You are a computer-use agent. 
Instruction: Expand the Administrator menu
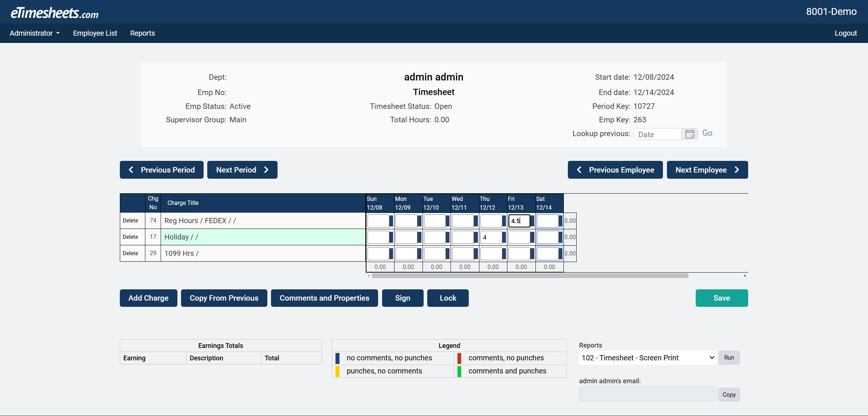click(34, 33)
